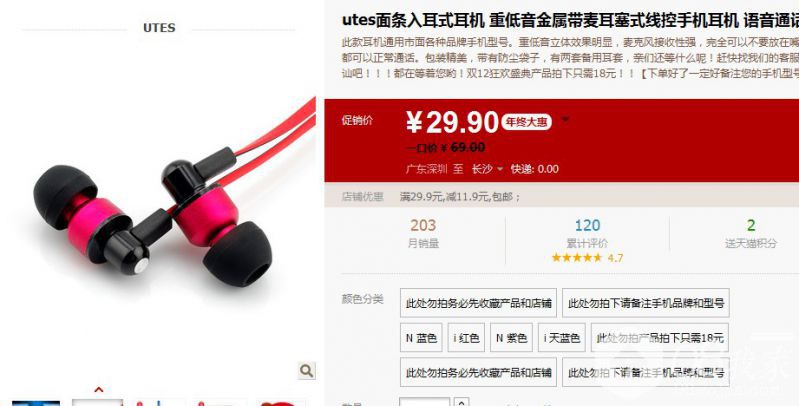Click the quantity stepper up arrow
The width and height of the screenshot is (799, 406).
pyautogui.click(x=461, y=402)
